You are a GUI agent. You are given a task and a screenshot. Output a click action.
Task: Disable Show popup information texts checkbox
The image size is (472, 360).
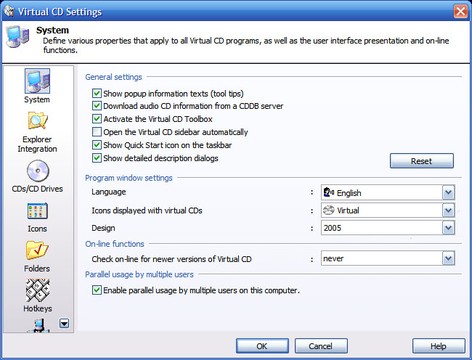[97, 93]
